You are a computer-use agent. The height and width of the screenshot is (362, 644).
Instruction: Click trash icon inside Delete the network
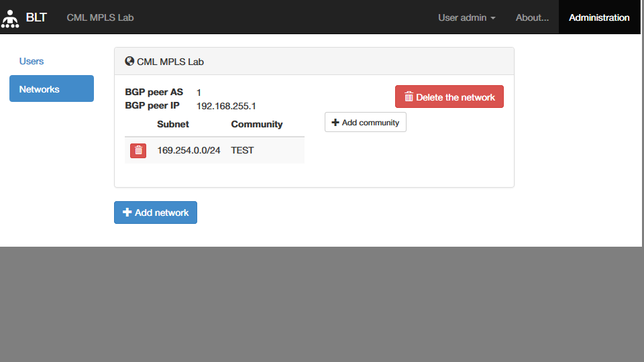click(x=409, y=97)
